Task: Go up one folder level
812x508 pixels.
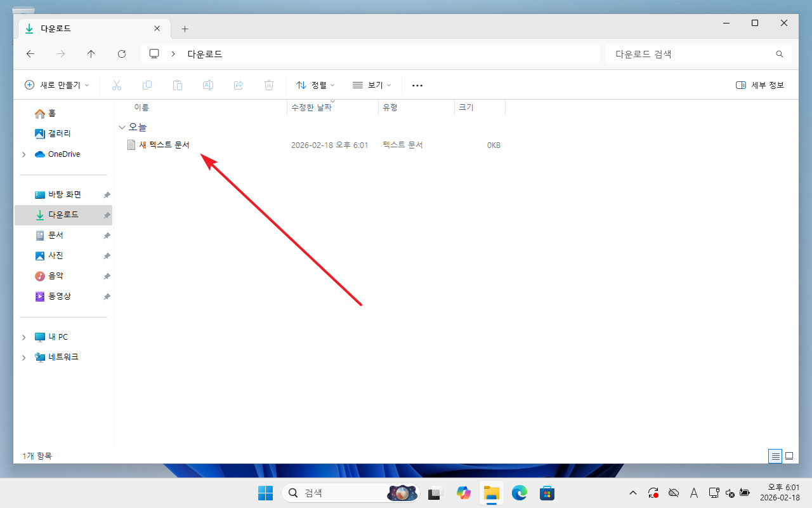Action: click(91, 54)
